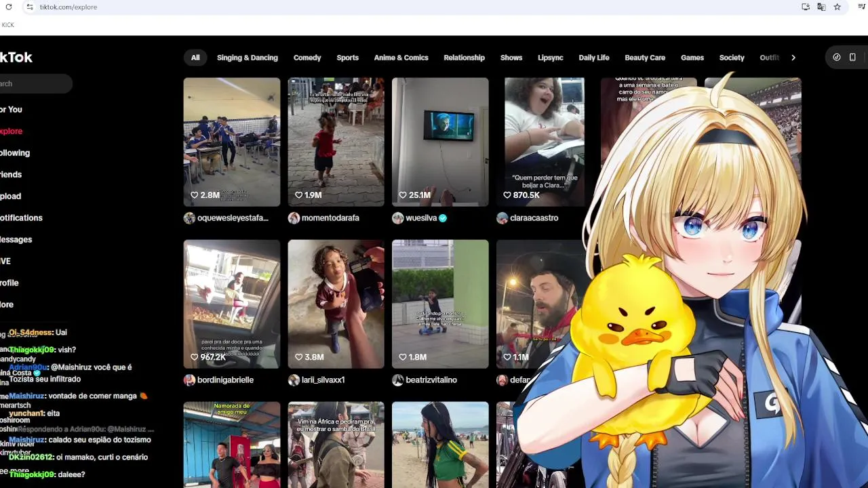Click the KICK bookmark in bookmarks bar
This screenshot has height=488, width=868.
pyautogui.click(x=7, y=25)
